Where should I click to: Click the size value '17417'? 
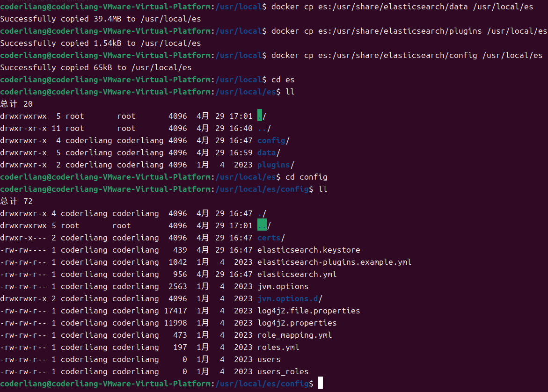tap(175, 311)
